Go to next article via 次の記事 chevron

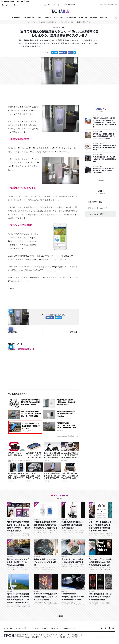pos(74,332)
